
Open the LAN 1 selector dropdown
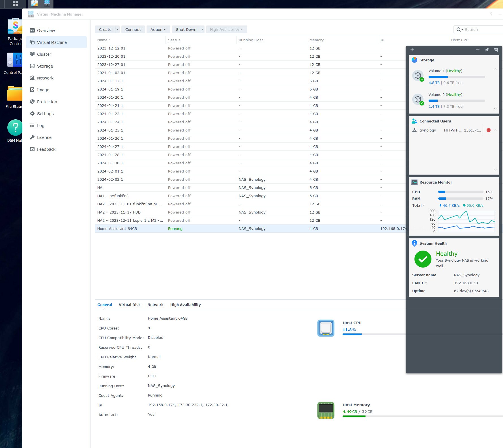(419, 283)
